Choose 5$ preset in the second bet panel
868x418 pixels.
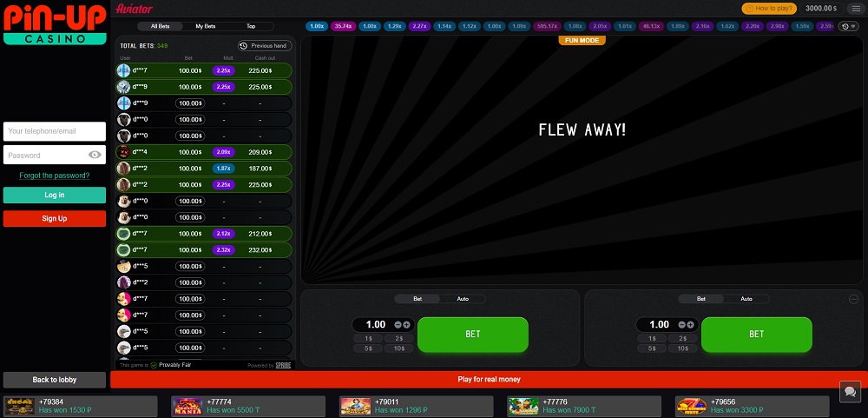[x=652, y=348]
